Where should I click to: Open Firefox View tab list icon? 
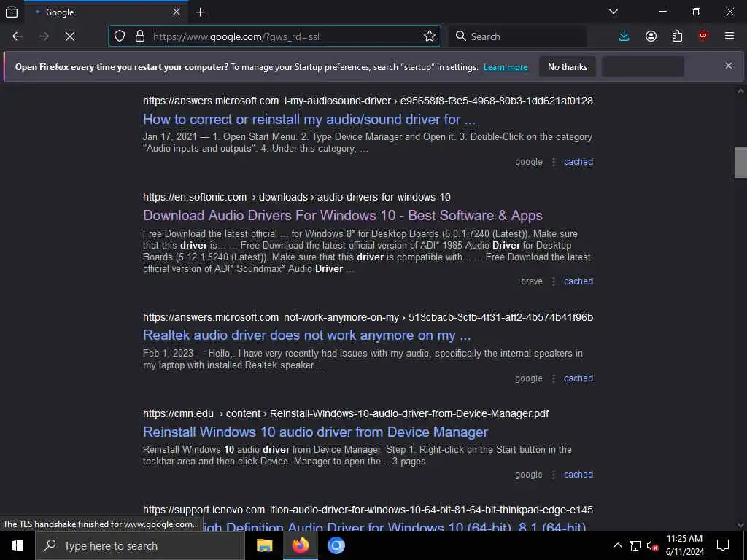pos(12,12)
